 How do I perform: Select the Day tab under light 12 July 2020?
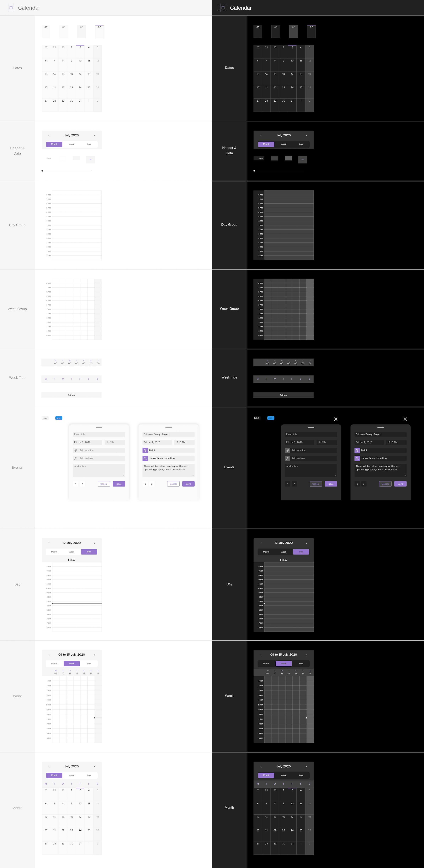(89, 552)
